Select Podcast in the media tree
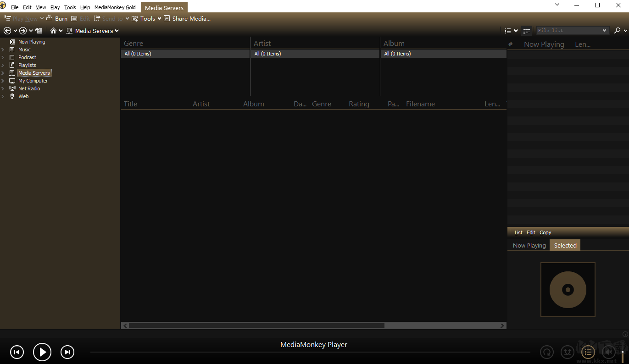The image size is (629, 364). [x=27, y=57]
